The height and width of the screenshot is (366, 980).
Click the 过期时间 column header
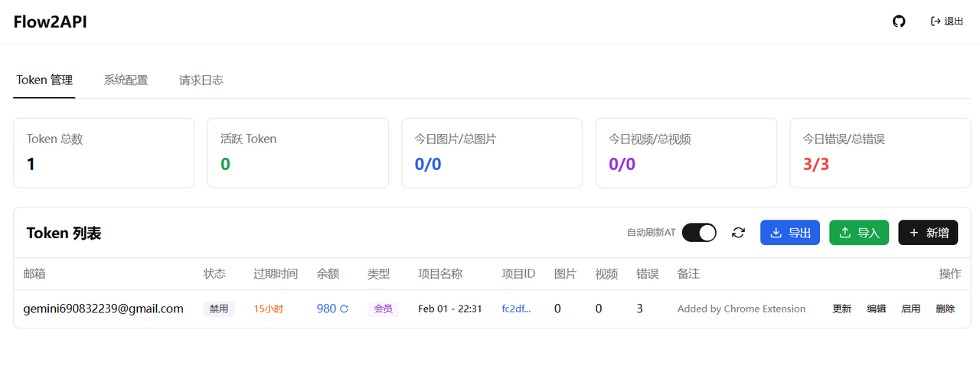276,273
